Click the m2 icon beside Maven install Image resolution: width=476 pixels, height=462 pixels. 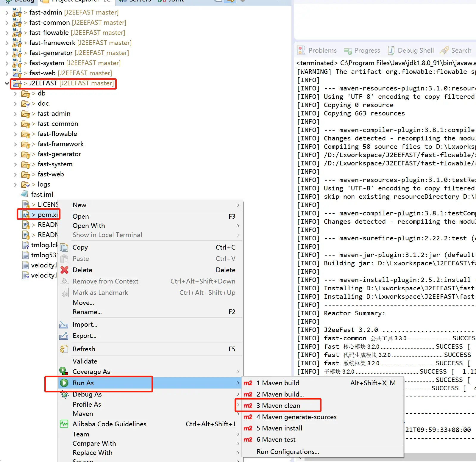coord(248,428)
